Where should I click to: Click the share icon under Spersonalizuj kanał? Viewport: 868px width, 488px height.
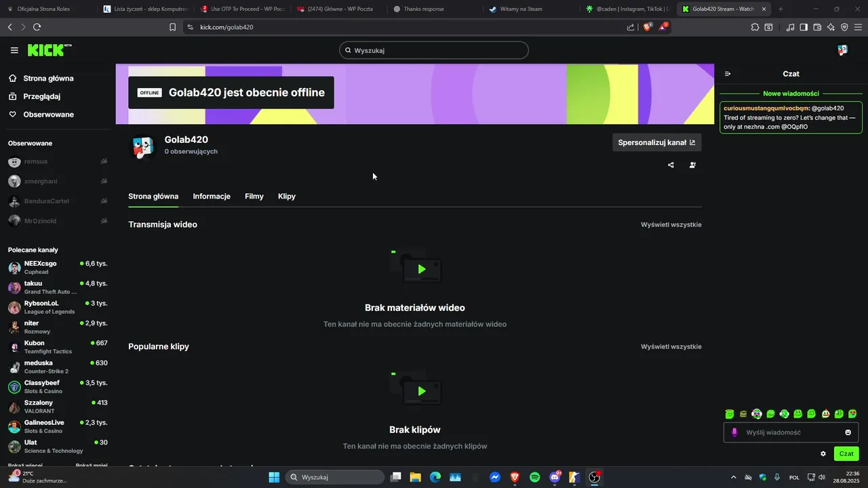pyautogui.click(x=671, y=165)
